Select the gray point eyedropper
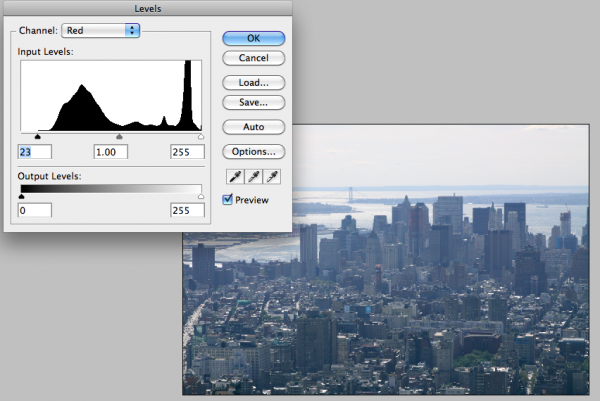The height and width of the screenshot is (401, 600). (x=253, y=177)
